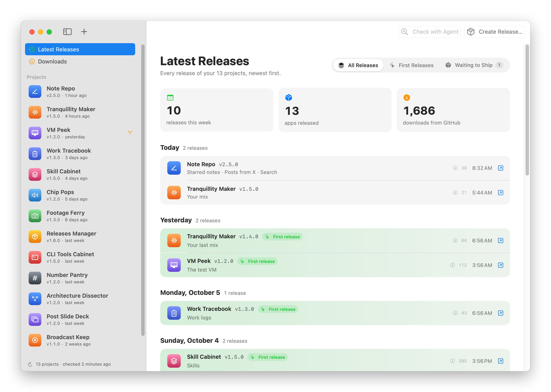The image size is (551, 392).
Task: Click the Note Repo app icon in sidebar
Action: point(35,92)
